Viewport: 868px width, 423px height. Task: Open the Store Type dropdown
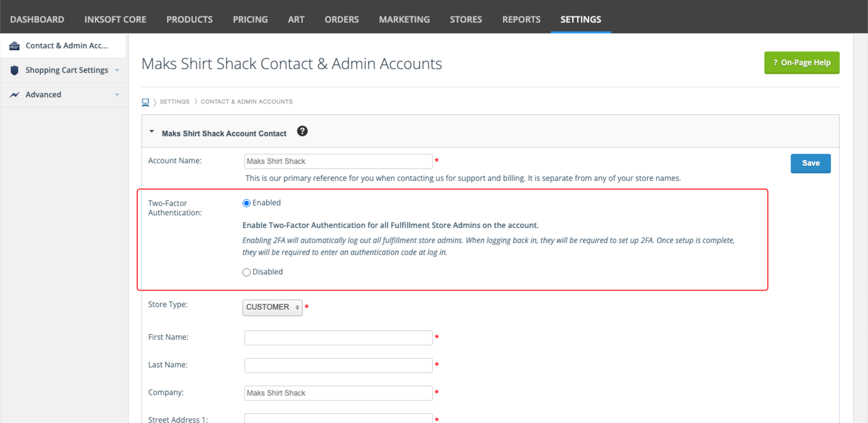pyautogui.click(x=272, y=307)
